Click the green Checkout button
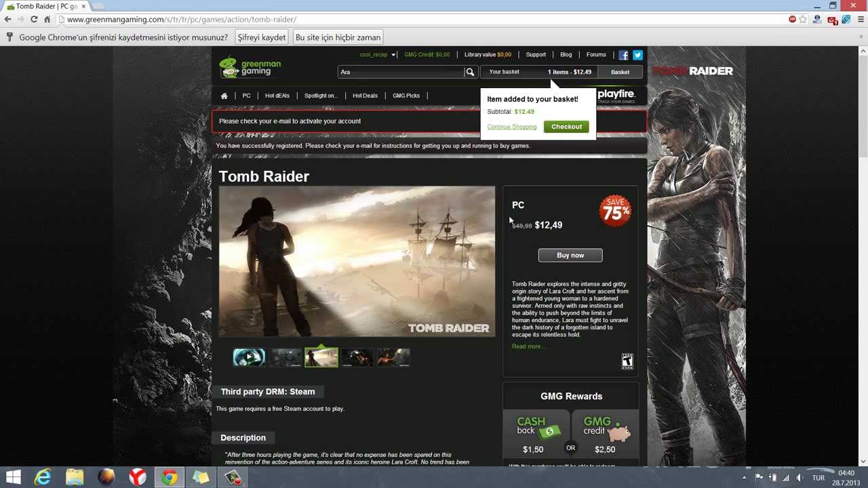868x488 pixels. (x=566, y=127)
